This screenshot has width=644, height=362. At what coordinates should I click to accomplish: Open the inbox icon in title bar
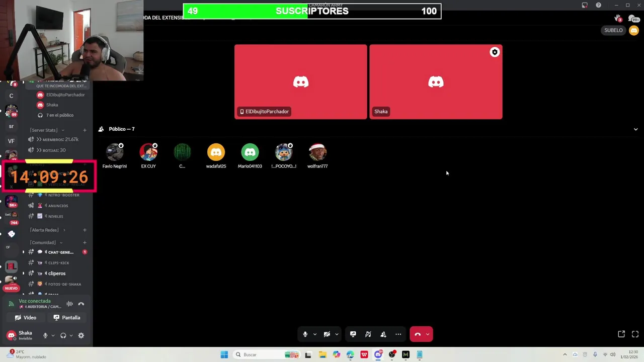tap(585, 5)
